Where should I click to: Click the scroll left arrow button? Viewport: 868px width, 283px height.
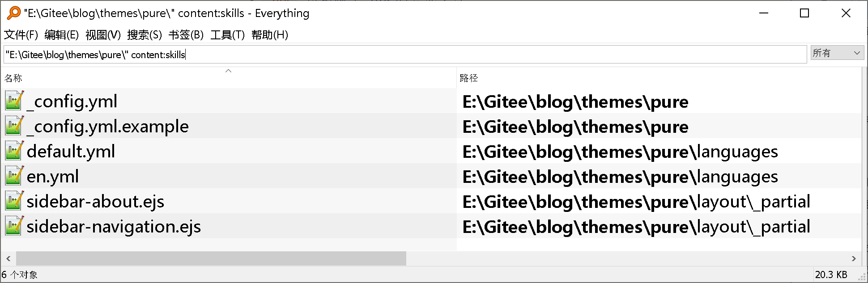click(x=8, y=258)
